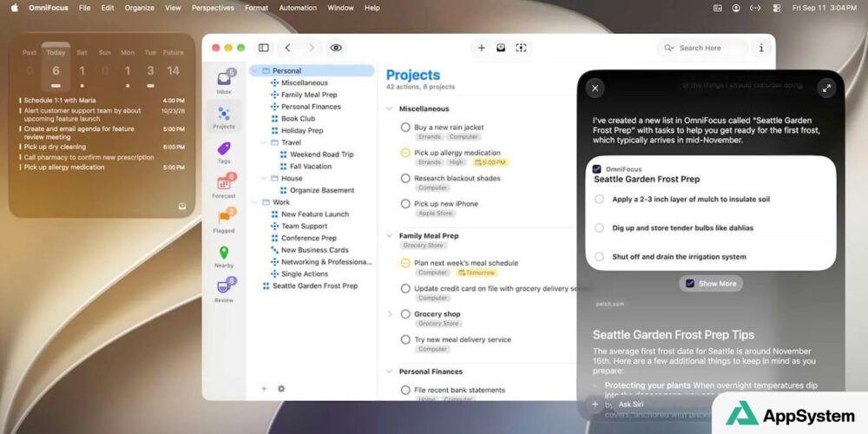Image resolution: width=868 pixels, height=434 pixels.
Task: Open the Review perspective icon
Action: coord(224,287)
